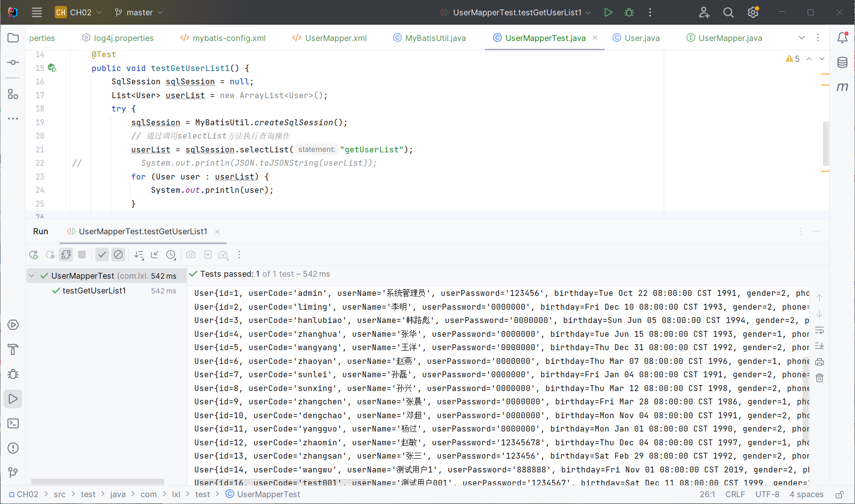Switch to User.java tab
Viewport: 855px width, 504px height.
pos(636,38)
